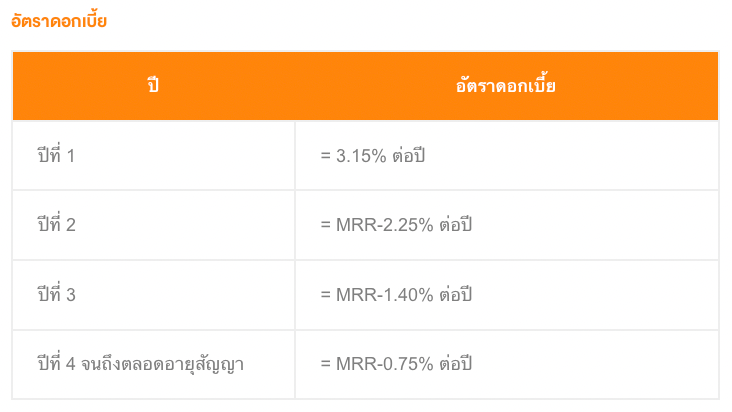Click the ปีที่ 1 row label

[56, 154]
